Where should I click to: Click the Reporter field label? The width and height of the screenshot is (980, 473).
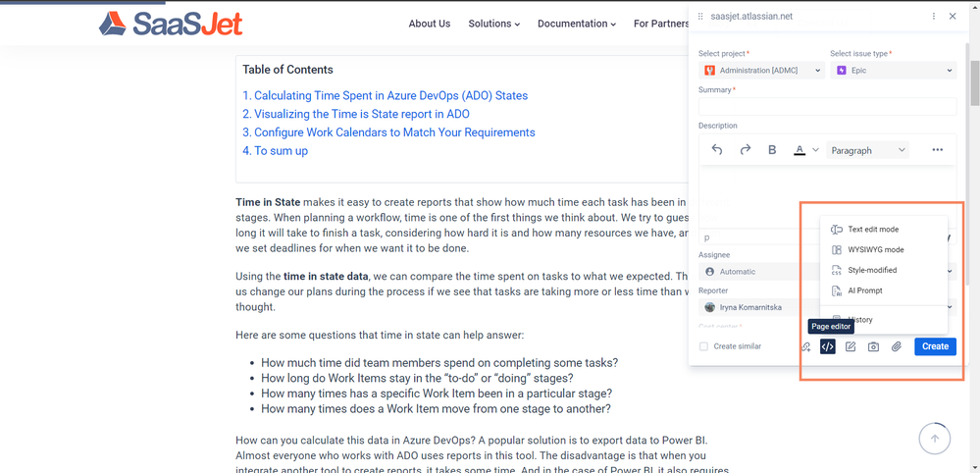point(712,290)
